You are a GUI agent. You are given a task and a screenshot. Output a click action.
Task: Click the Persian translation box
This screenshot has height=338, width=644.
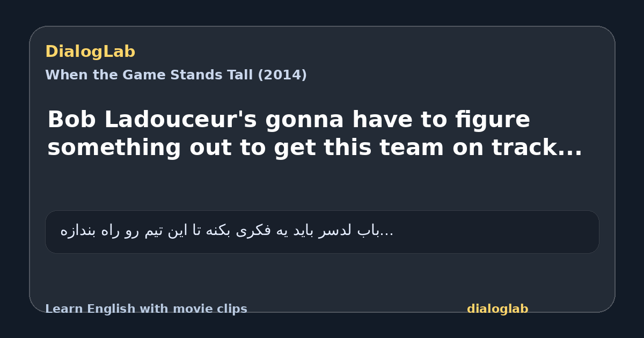(x=322, y=232)
